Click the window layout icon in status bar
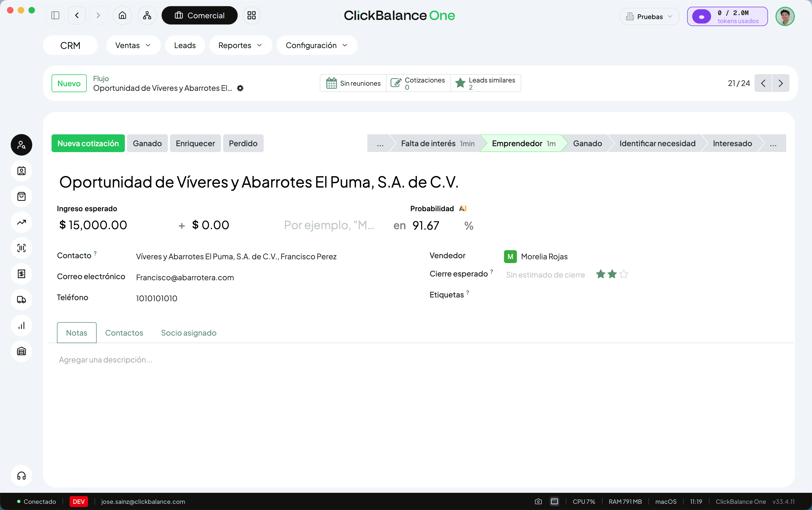Image resolution: width=812 pixels, height=510 pixels. (x=554, y=502)
